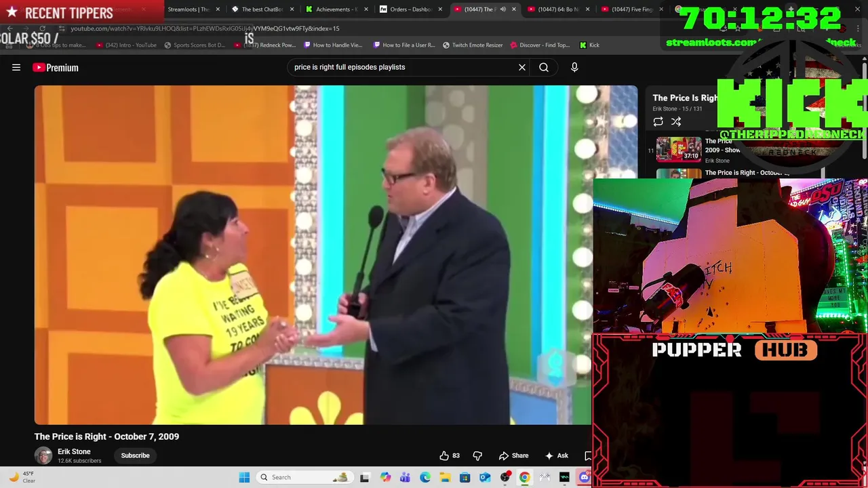Screen dimensions: 868x488
Task: Open How to File a User R... bookmark
Action: point(404,45)
